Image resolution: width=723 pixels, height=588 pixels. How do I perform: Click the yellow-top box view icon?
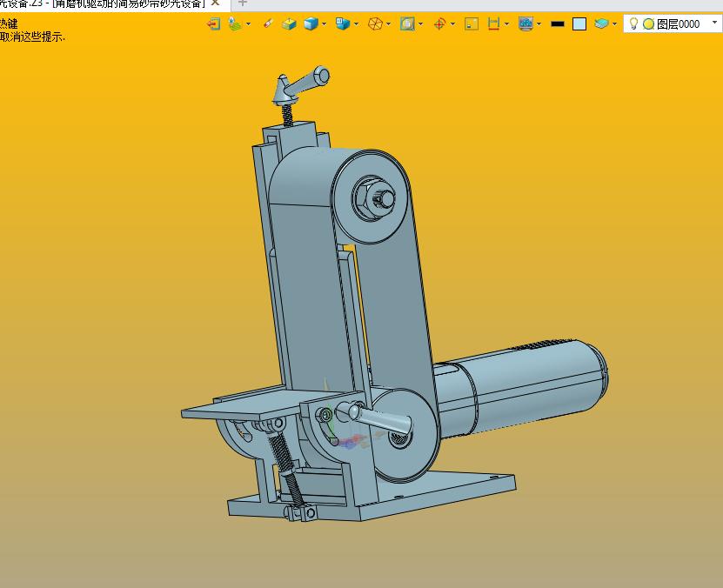click(x=289, y=23)
